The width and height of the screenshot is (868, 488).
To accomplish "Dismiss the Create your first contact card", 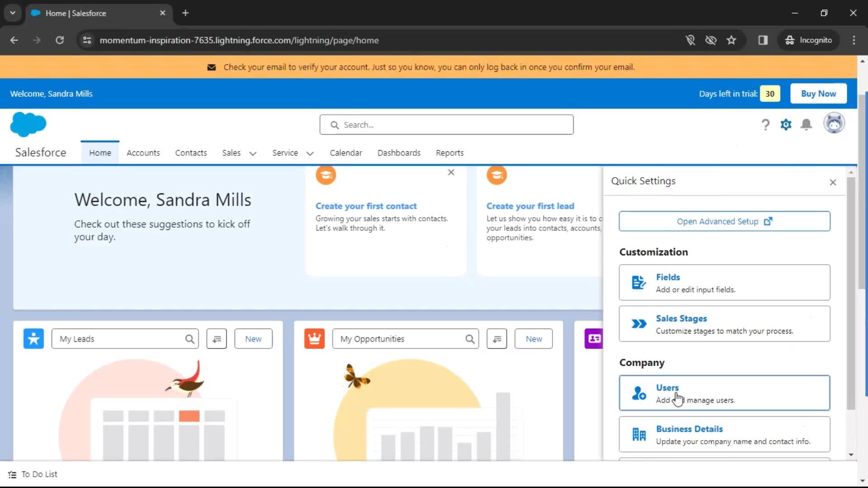I will (451, 172).
